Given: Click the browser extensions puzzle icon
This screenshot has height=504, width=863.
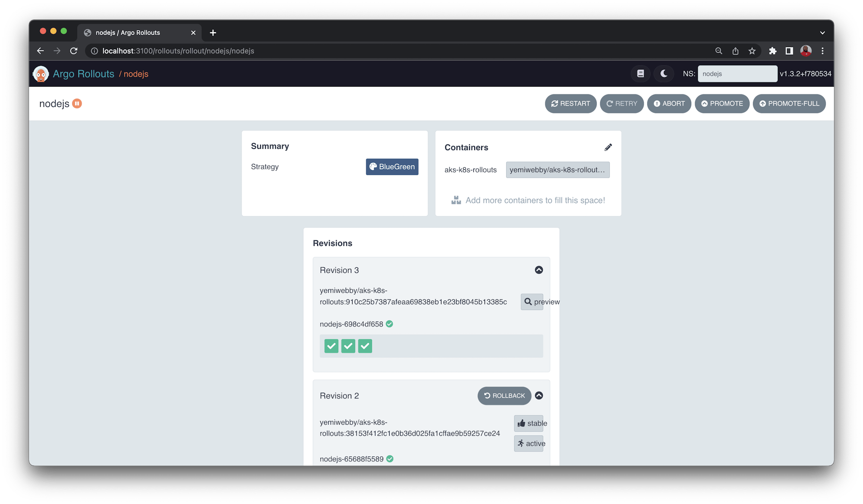Looking at the screenshot, I should pyautogui.click(x=772, y=51).
